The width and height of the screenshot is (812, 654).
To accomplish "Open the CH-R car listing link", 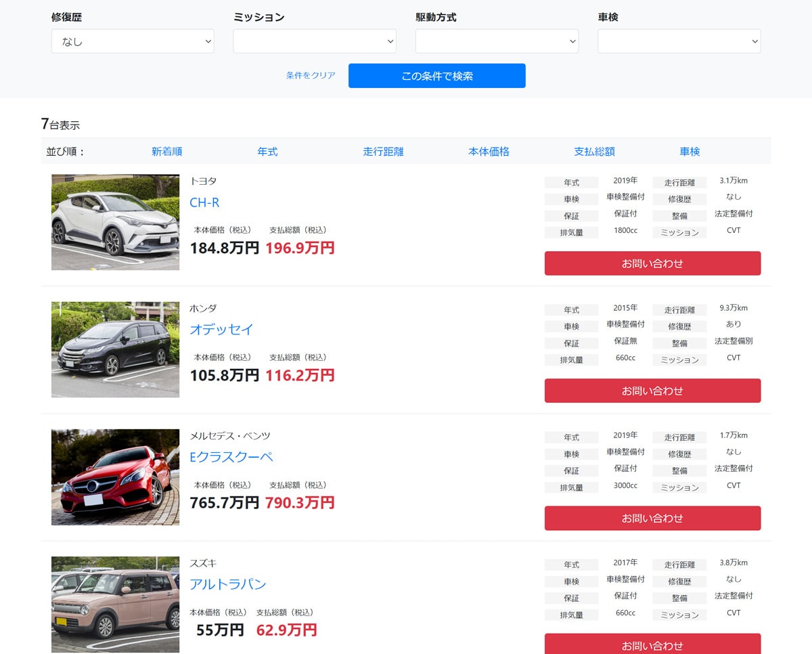I will tap(204, 202).
